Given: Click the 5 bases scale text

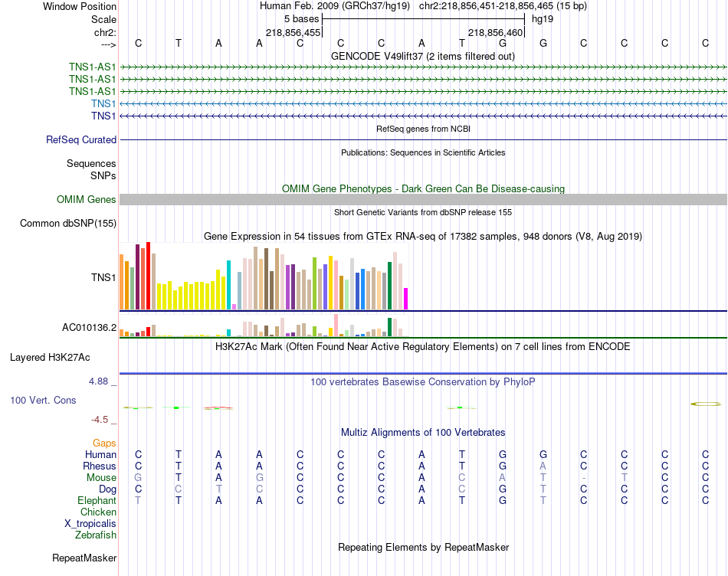Looking at the screenshot, I should pos(301,19).
